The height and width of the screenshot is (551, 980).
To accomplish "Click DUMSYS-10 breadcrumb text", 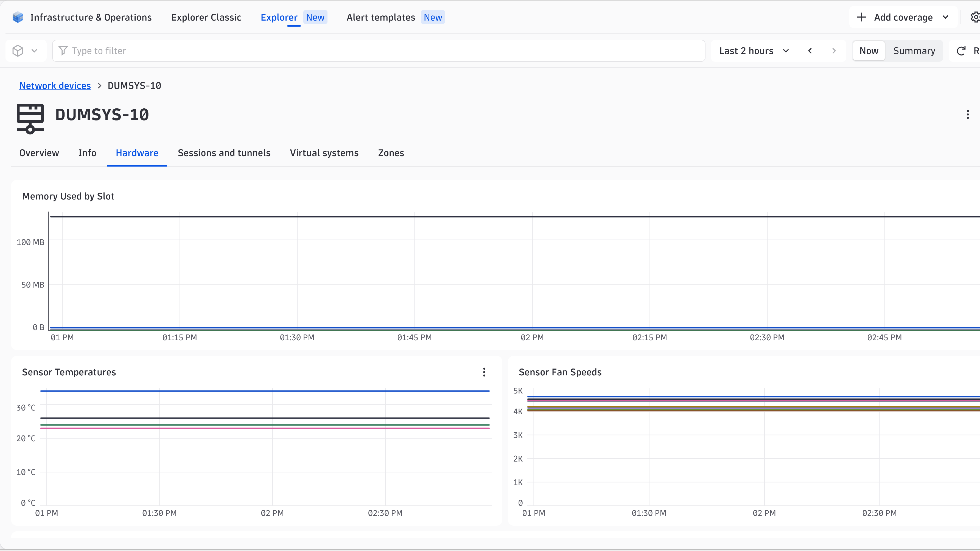I will pos(134,86).
